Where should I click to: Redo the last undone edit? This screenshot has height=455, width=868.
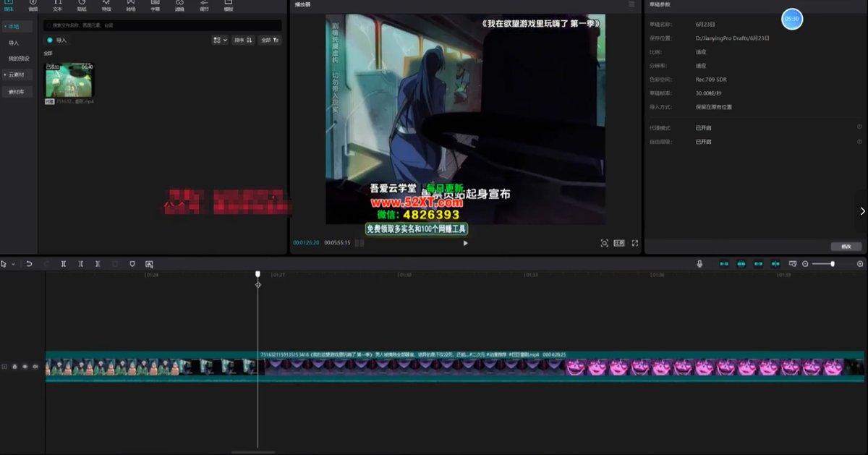46,264
